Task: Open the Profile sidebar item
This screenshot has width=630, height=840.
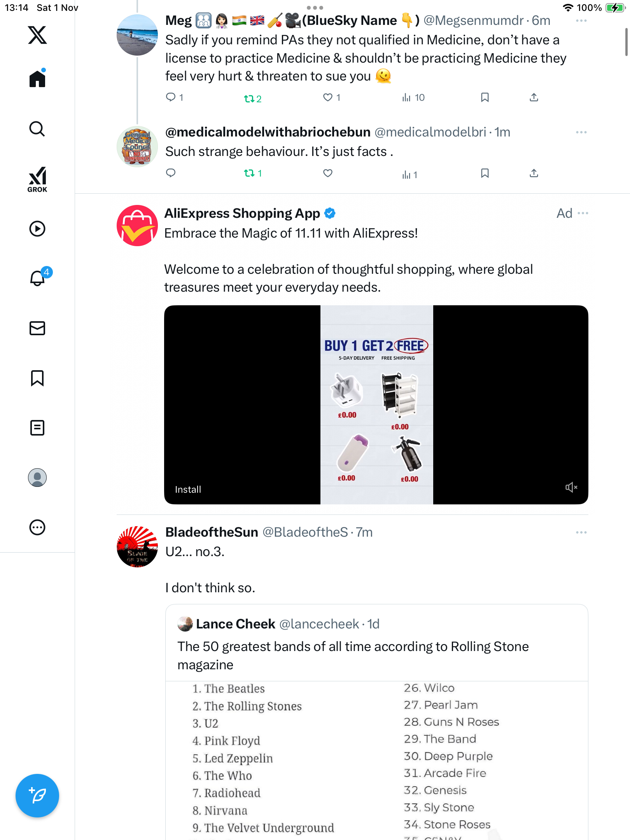Action: (37, 478)
